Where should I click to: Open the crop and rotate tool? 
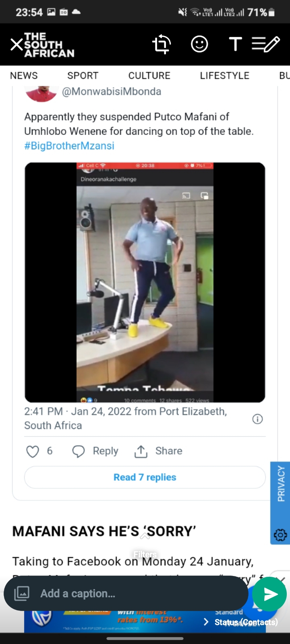coord(162,44)
